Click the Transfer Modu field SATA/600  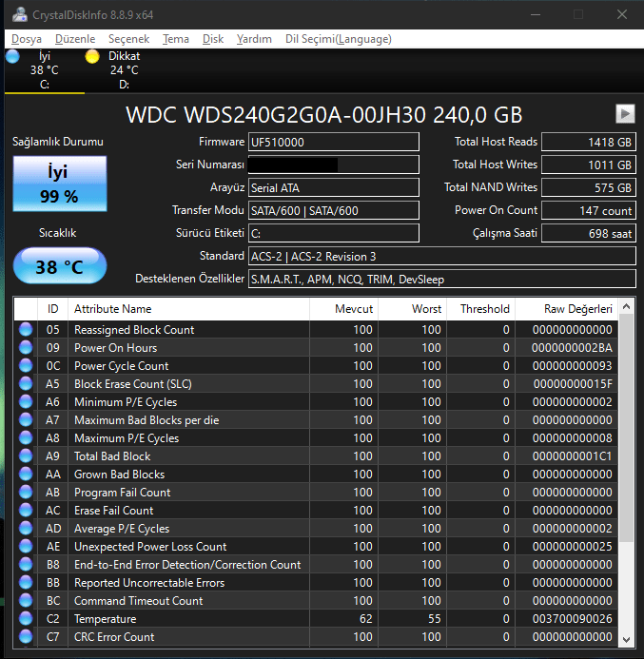(333, 210)
